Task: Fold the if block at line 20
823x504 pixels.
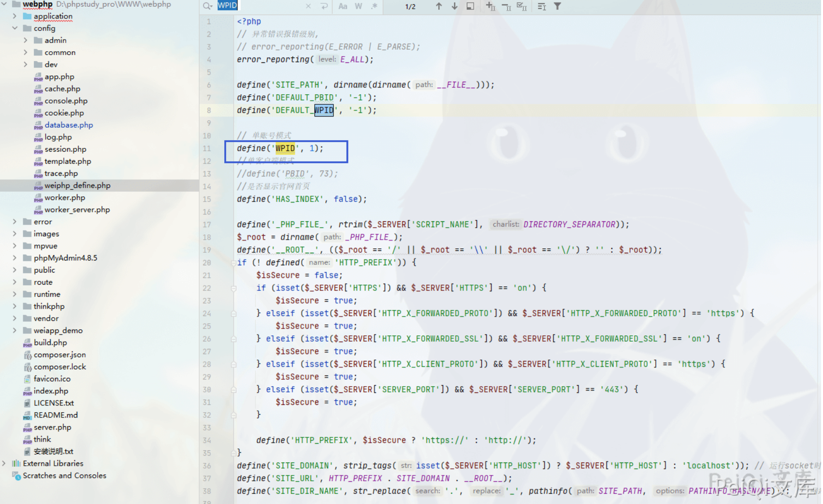Action: point(233,263)
